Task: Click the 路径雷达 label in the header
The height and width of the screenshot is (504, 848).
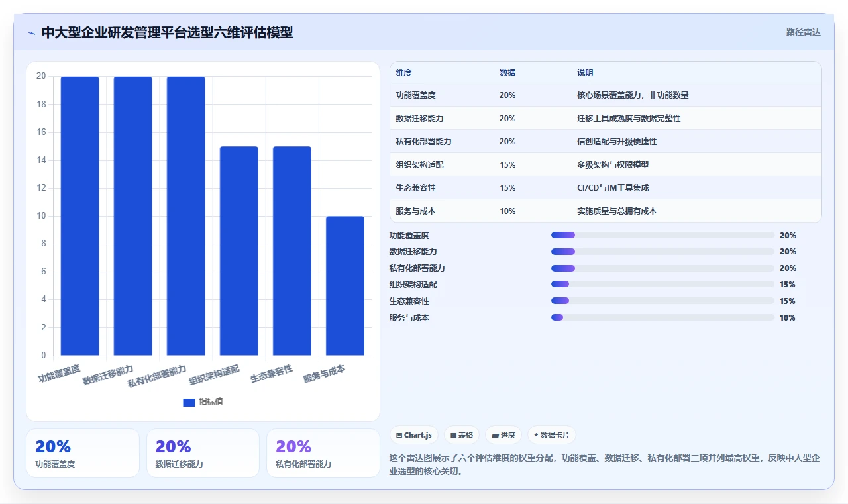Action: click(x=803, y=32)
